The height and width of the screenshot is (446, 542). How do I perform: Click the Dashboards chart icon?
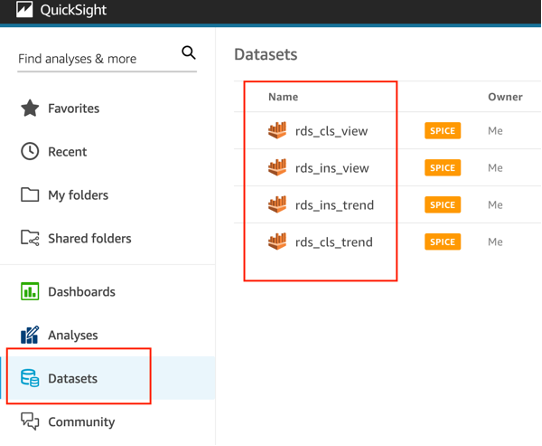click(30, 291)
